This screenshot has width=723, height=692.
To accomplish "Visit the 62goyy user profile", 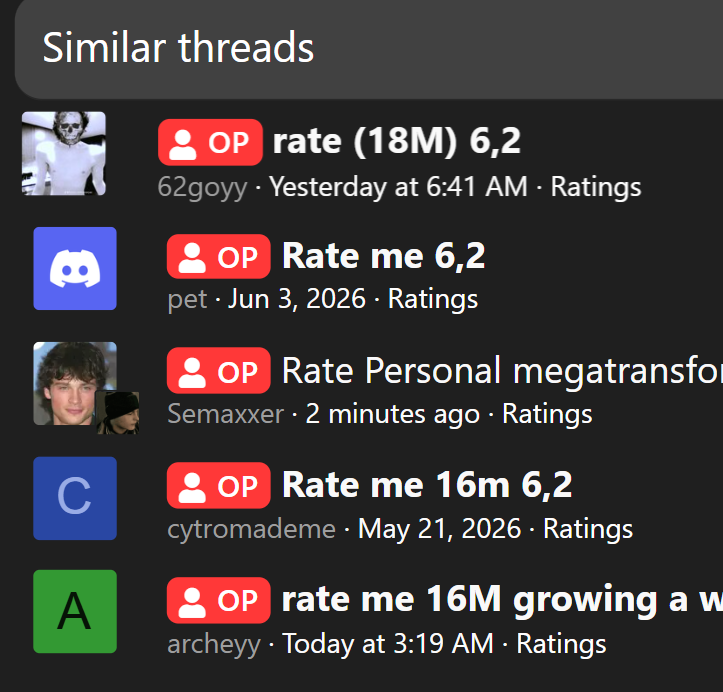I will click(202, 188).
